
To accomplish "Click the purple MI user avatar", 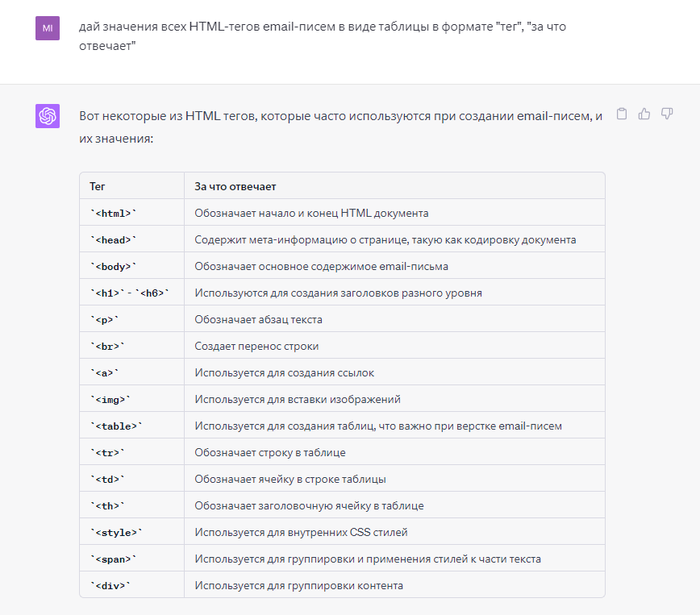I will point(48,28).
